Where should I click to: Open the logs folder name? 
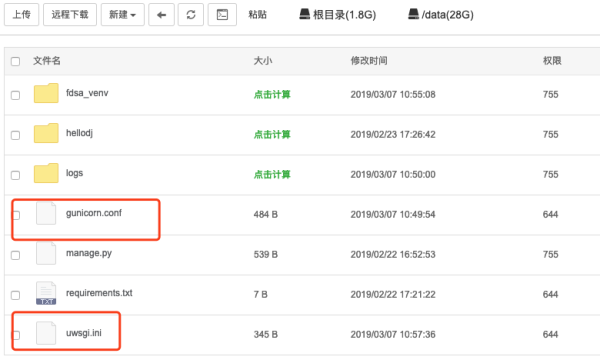pyautogui.click(x=75, y=173)
